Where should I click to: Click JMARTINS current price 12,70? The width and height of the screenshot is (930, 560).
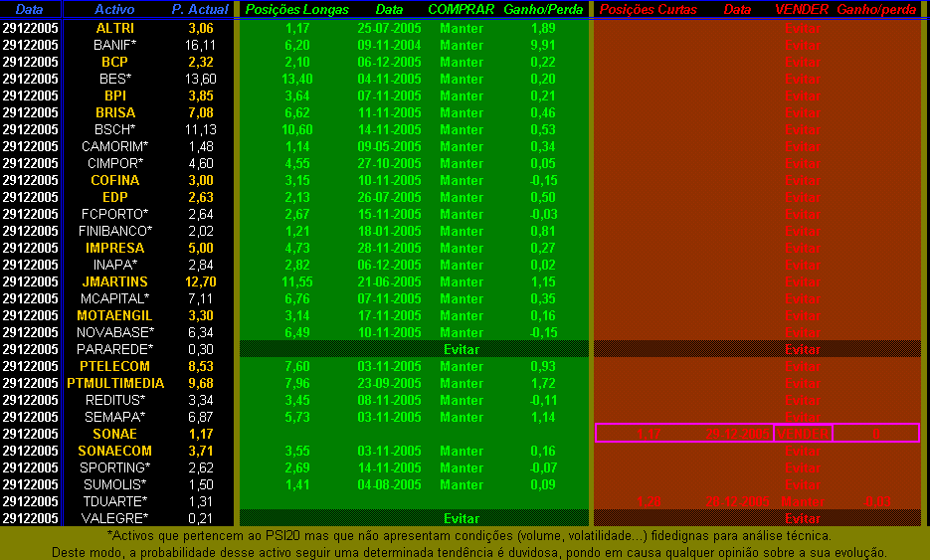[x=201, y=281]
